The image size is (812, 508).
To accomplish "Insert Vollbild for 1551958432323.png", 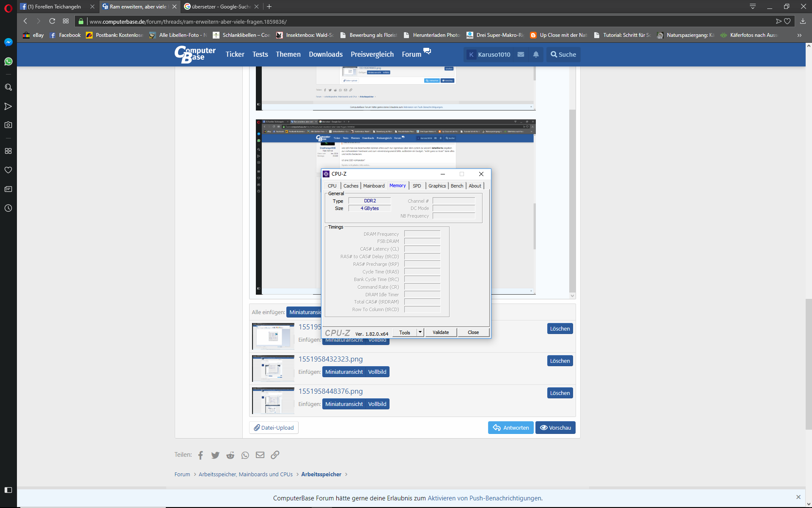I will click(x=377, y=372).
